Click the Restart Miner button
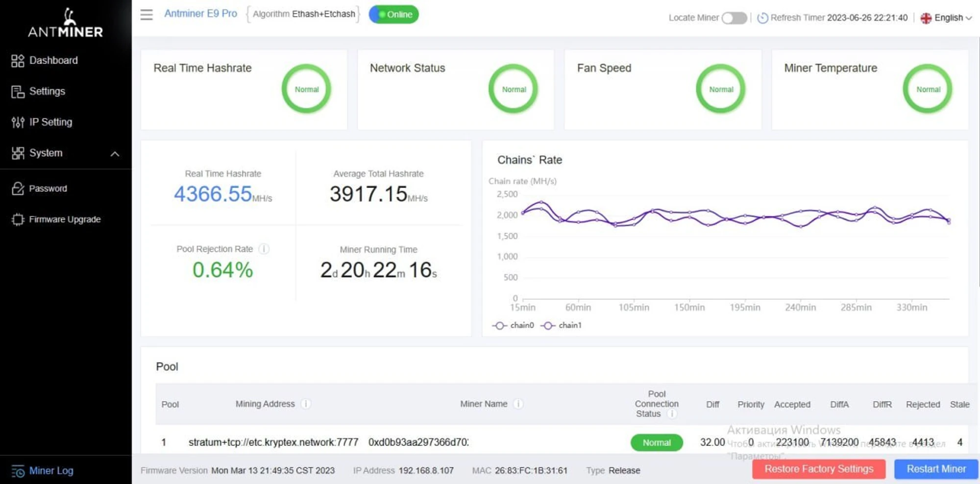Image resolution: width=980 pixels, height=484 pixels. 936,469
